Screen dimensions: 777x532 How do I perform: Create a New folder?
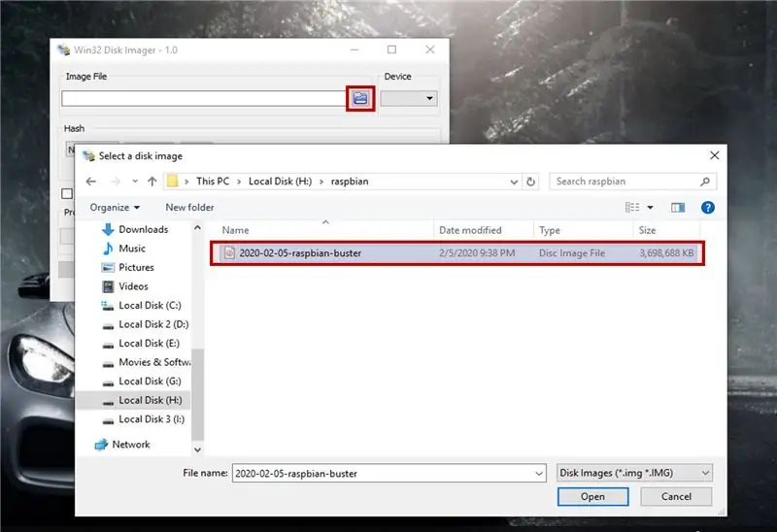[189, 207]
